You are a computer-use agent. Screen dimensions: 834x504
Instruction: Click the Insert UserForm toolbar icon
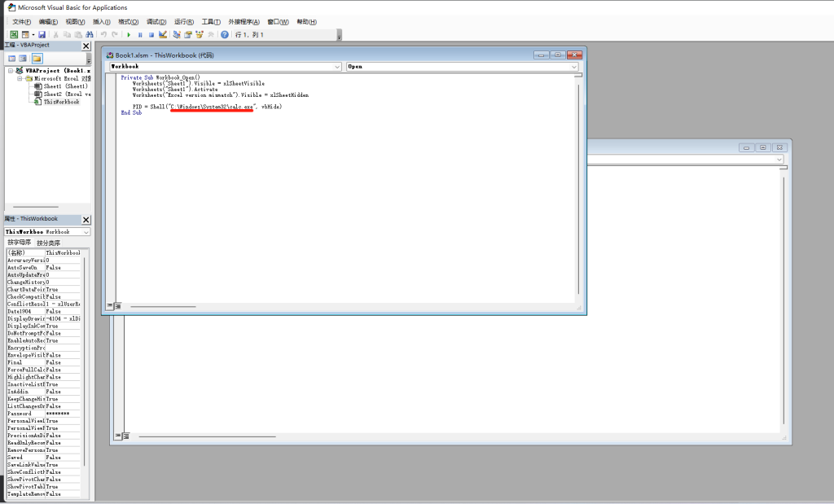[x=25, y=34]
